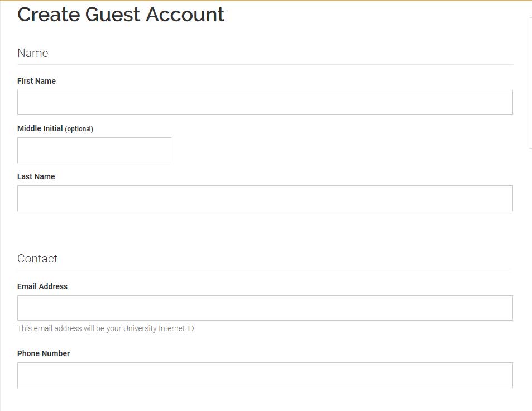
Task: Click the divider line under the Name heading
Action: pos(265,64)
